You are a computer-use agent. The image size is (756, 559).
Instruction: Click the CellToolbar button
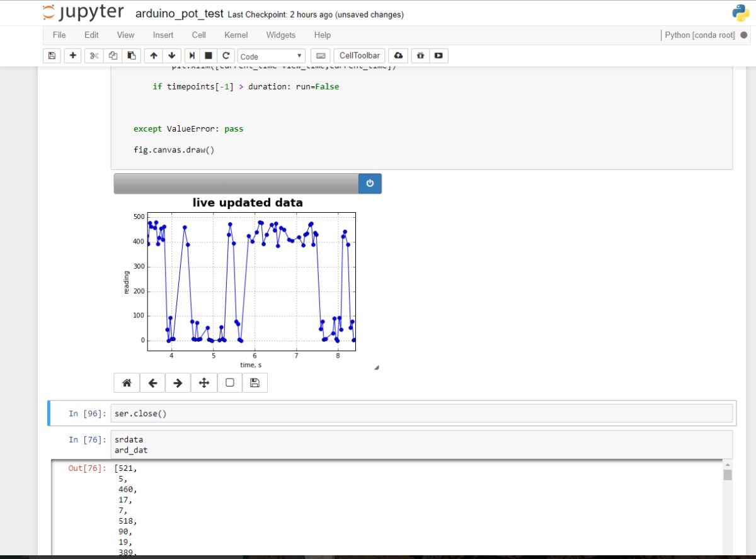pos(360,55)
